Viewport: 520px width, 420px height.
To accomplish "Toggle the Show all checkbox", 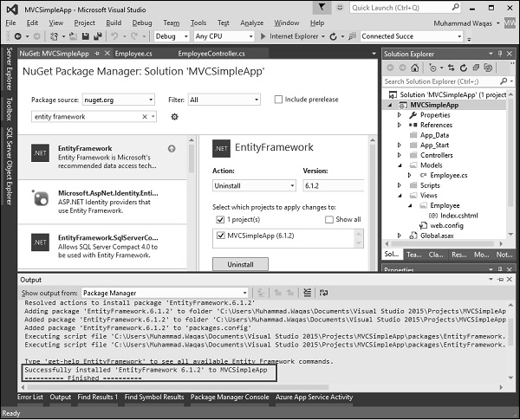I will point(329,219).
